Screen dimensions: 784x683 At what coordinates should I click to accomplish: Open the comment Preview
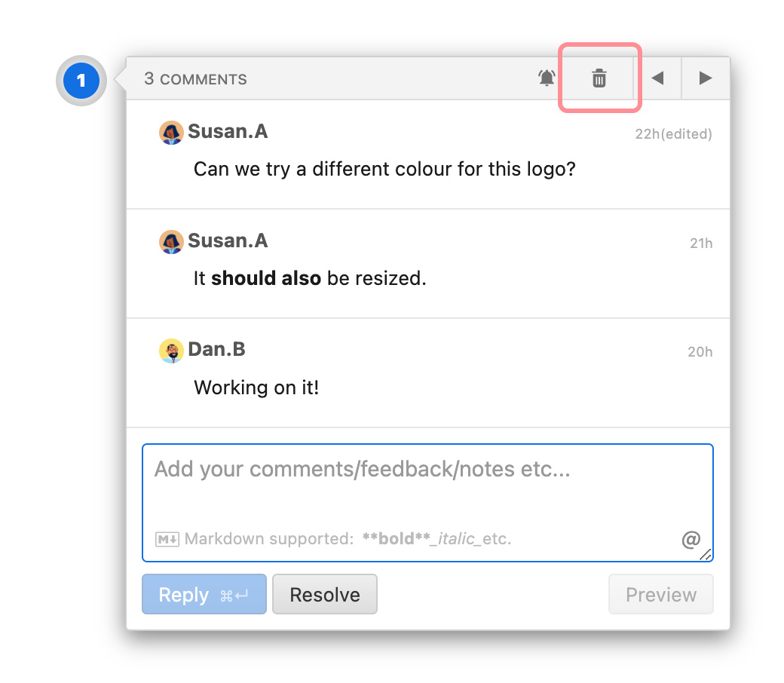click(x=661, y=595)
